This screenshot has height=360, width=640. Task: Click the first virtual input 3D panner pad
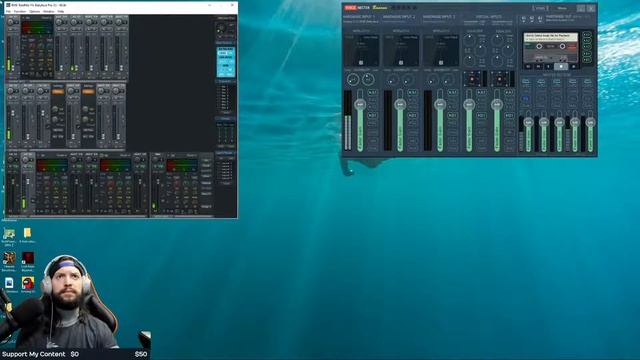473,79
